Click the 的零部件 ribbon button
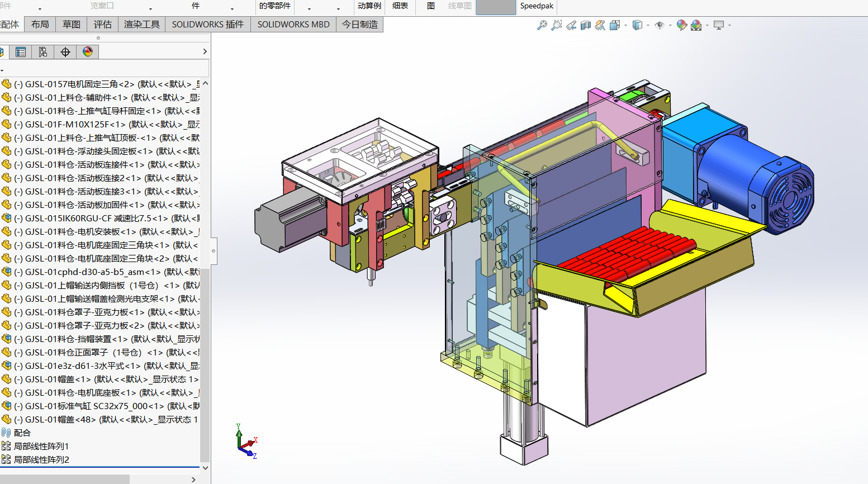 click(275, 6)
